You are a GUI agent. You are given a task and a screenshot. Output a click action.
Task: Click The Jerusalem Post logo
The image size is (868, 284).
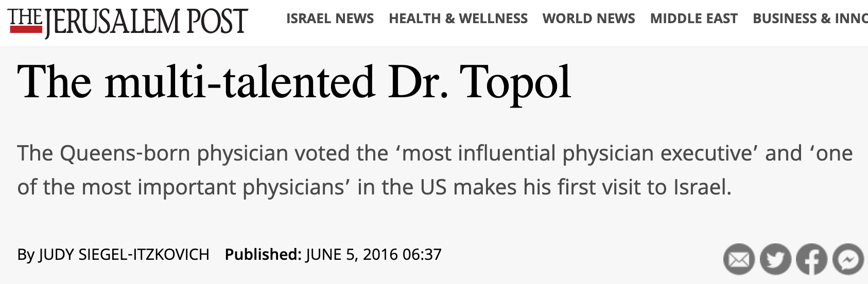tap(128, 21)
